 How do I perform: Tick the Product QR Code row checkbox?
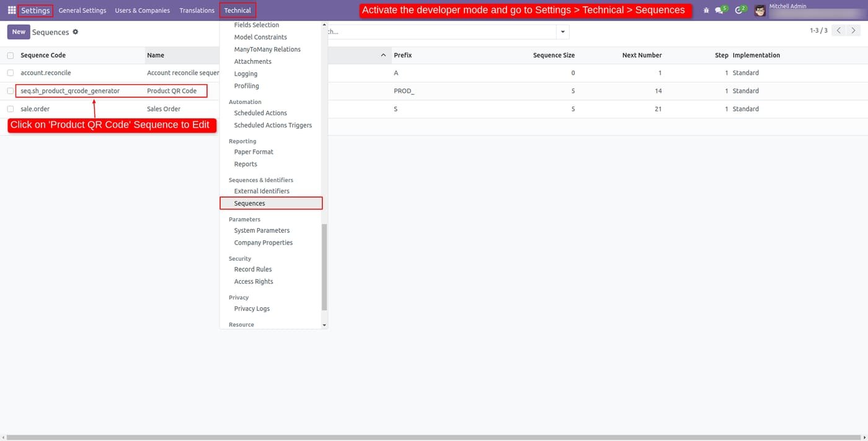pos(11,91)
